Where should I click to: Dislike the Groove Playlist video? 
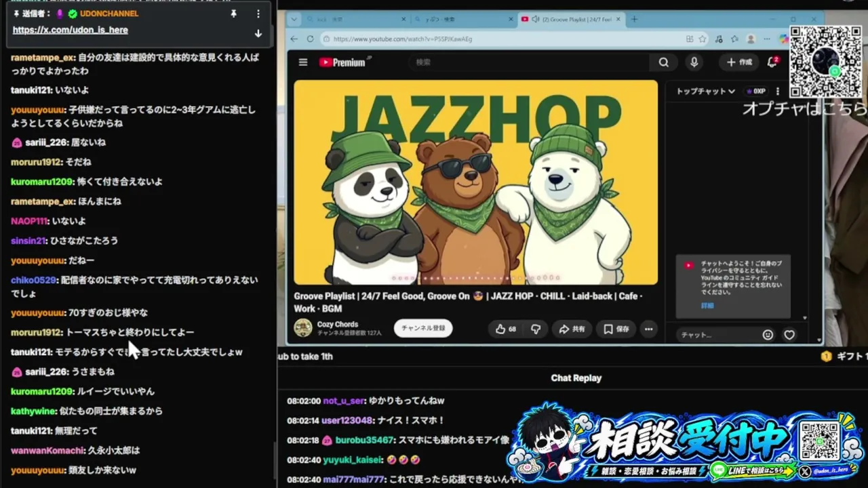[536, 329]
